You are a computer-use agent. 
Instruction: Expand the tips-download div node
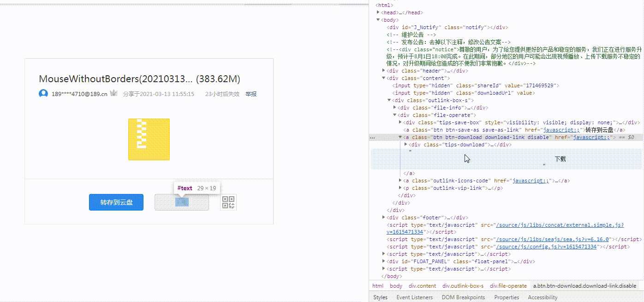tap(406, 145)
